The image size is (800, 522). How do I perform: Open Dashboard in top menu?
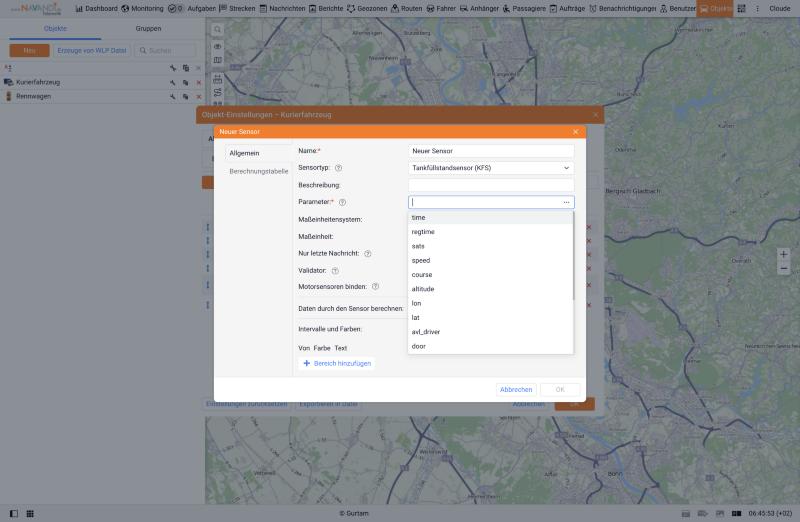click(96, 9)
